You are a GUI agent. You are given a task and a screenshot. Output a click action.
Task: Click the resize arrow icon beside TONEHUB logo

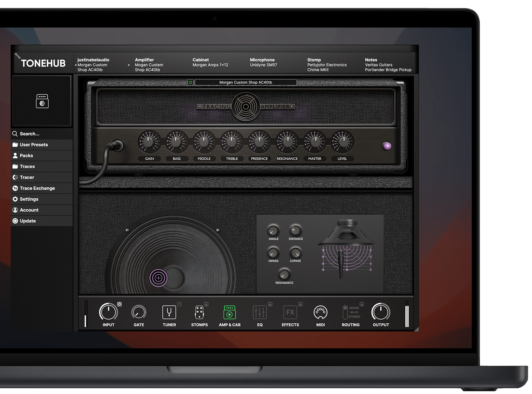click(x=17, y=56)
